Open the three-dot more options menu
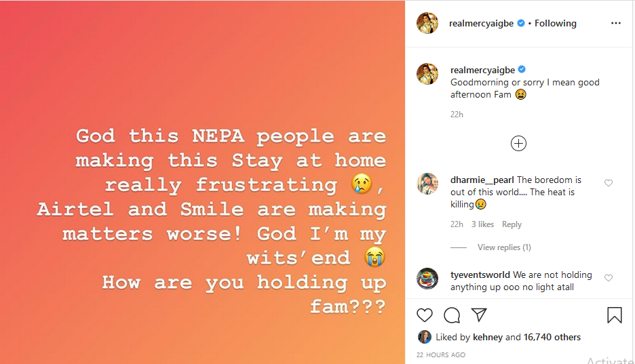The height and width of the screenshot is (364, 635). tap(615, 23)
